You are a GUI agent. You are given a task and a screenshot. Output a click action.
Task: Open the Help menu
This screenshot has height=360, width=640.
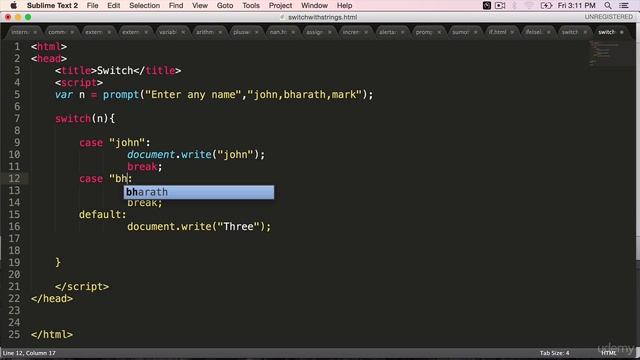coord(344,5)
